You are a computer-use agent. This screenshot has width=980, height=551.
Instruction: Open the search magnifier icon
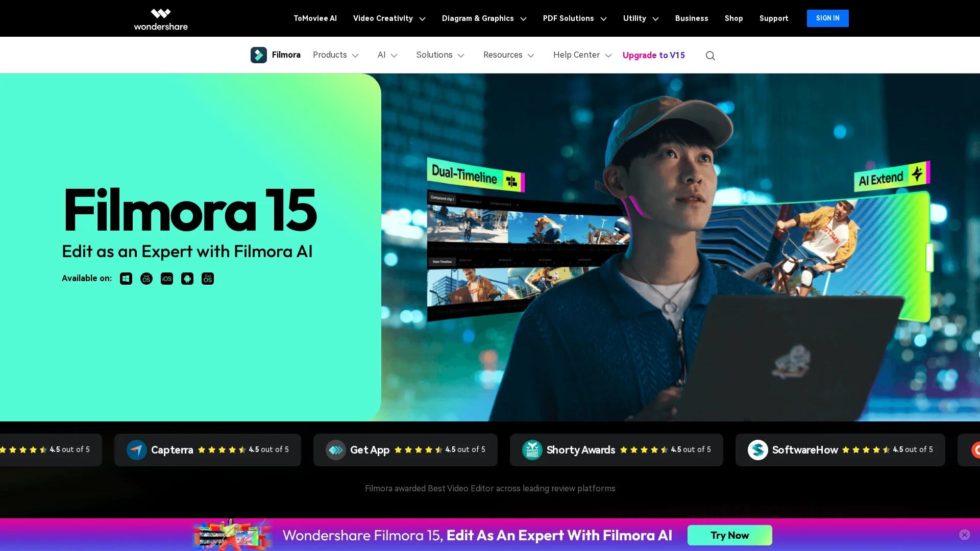[x=710, y=56]
